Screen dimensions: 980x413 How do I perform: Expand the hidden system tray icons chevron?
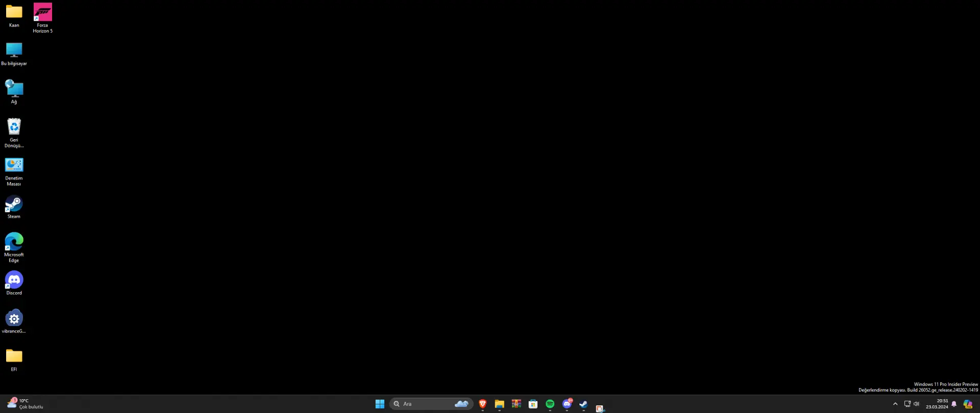[x=895, y=404]
